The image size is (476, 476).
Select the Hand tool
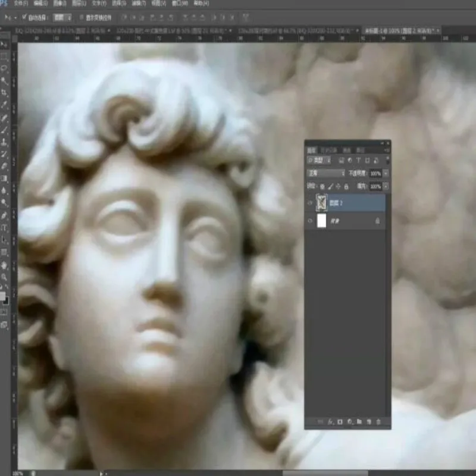(5, 265)
